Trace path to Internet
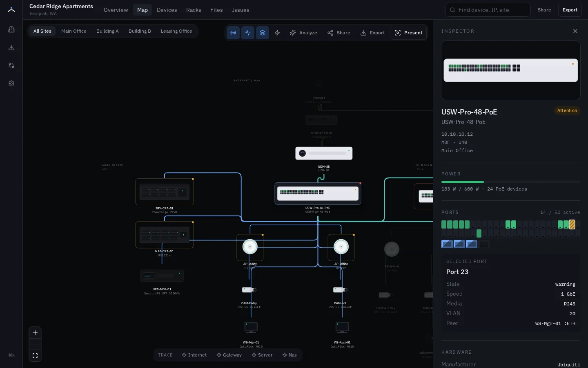 pyautogui.click(x=194, y=355)
